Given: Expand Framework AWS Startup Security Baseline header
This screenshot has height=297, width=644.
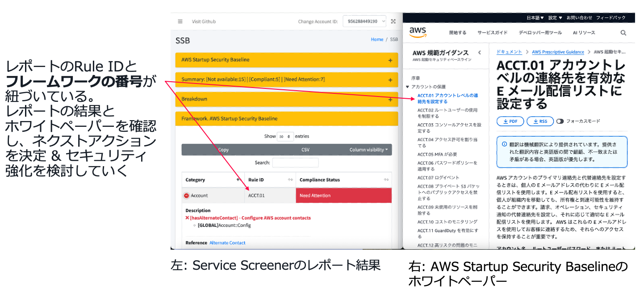Looking at the screenshot, I should click(x=286, y=119).
